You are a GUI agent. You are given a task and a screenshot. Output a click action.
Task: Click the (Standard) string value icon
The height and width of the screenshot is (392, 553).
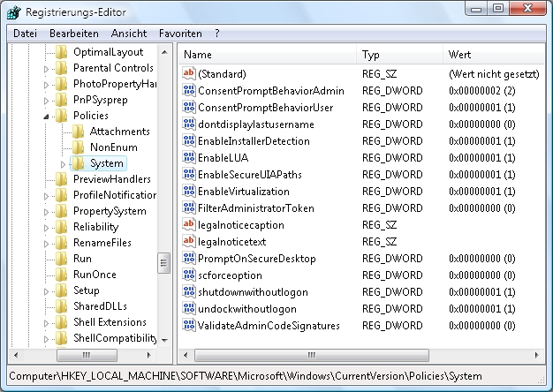(189, 74)
